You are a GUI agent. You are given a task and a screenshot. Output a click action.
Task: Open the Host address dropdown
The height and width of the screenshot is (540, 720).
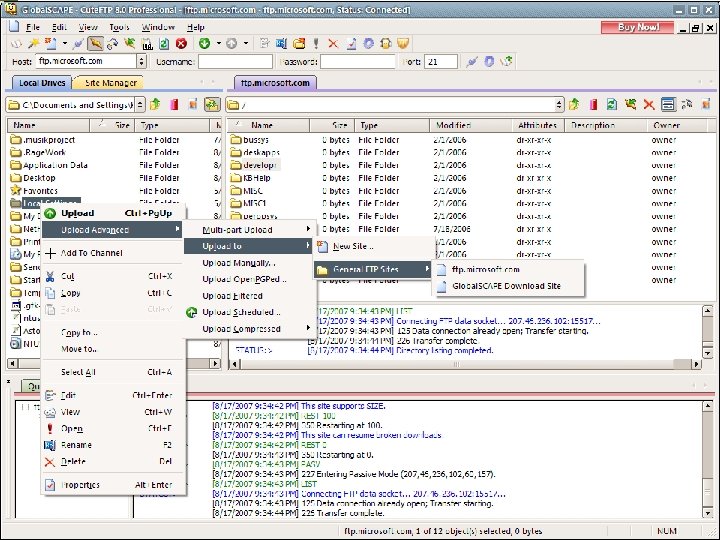pyautogui.click(x=141, y=62)
